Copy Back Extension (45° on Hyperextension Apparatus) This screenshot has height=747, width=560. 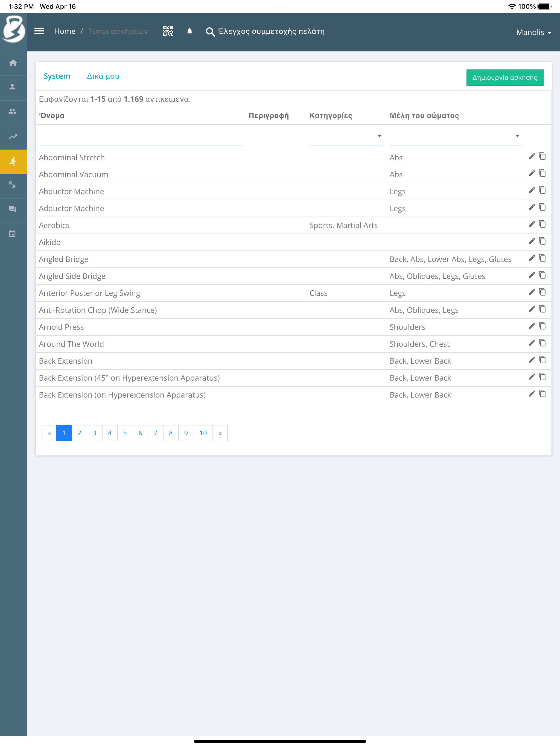point(542,377)
